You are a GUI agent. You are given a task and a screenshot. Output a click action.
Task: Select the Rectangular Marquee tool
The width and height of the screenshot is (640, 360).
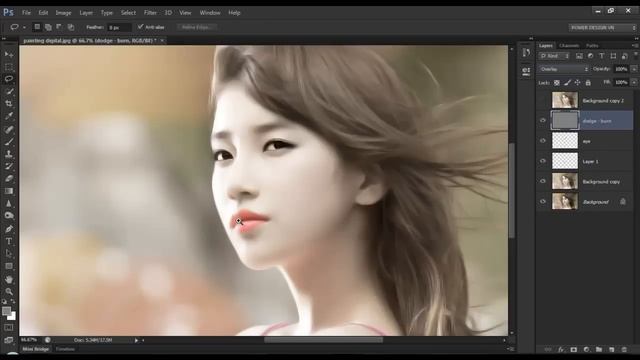point(9,67)
